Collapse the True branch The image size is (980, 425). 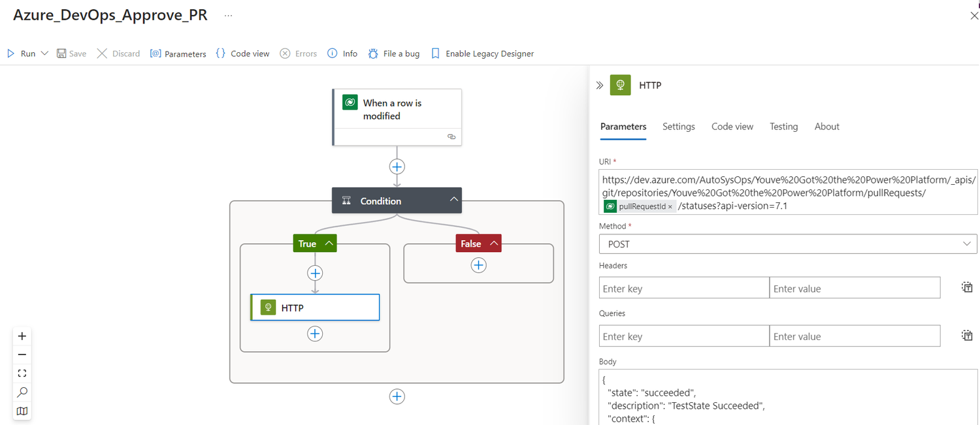330,242
